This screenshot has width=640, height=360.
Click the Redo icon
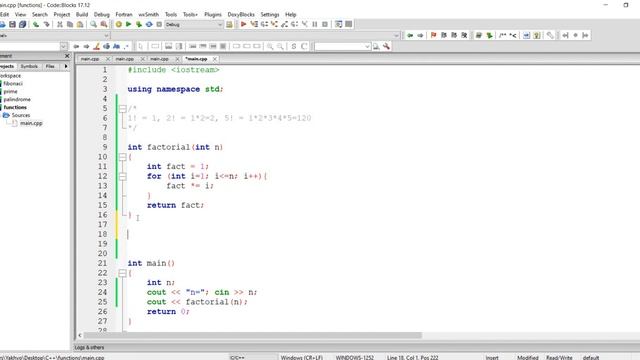point(46,24)
